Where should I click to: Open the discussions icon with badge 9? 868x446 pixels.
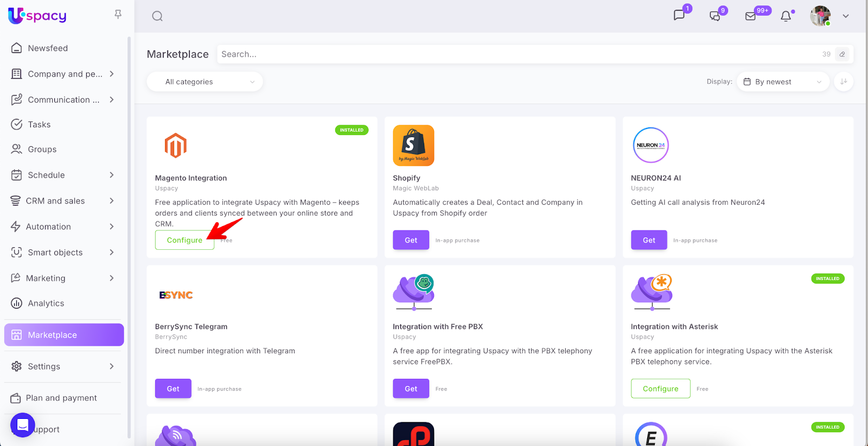coord(715,16)
